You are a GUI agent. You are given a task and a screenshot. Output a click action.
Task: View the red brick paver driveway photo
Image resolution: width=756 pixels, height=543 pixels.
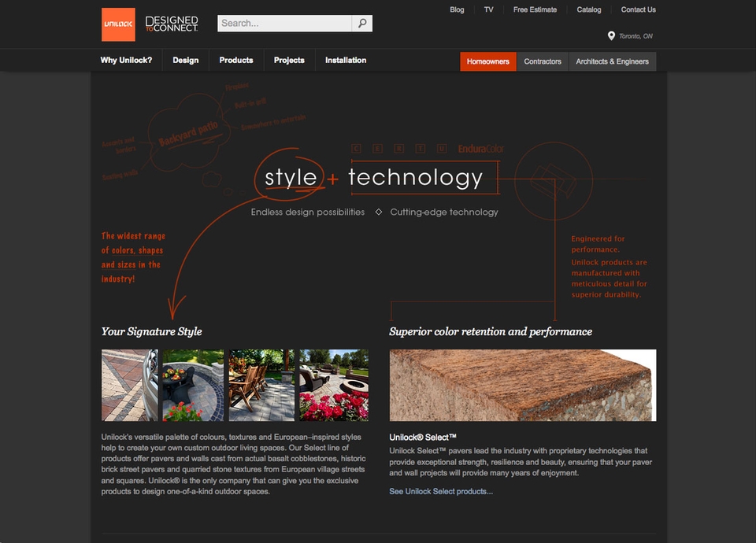click(130, 386)
